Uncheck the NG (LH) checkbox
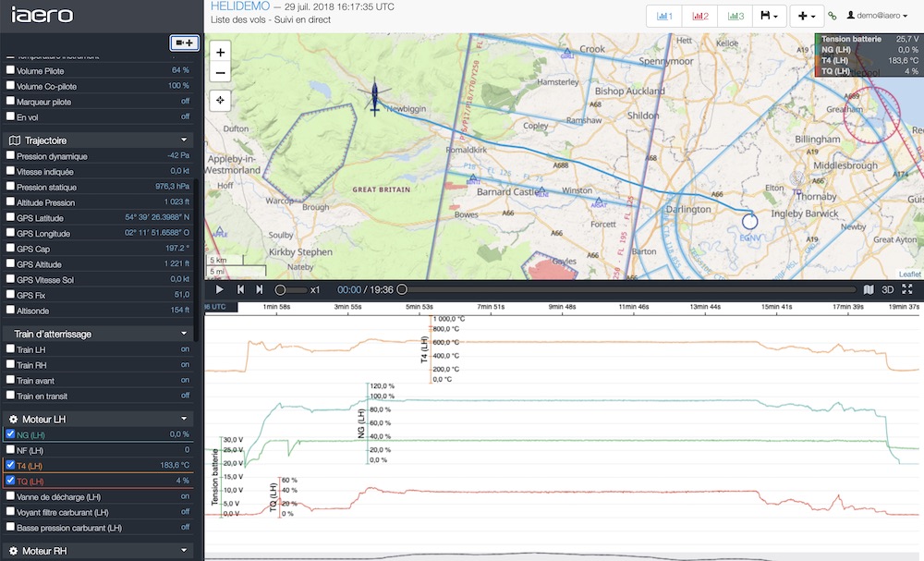 [x=11, y=434]
